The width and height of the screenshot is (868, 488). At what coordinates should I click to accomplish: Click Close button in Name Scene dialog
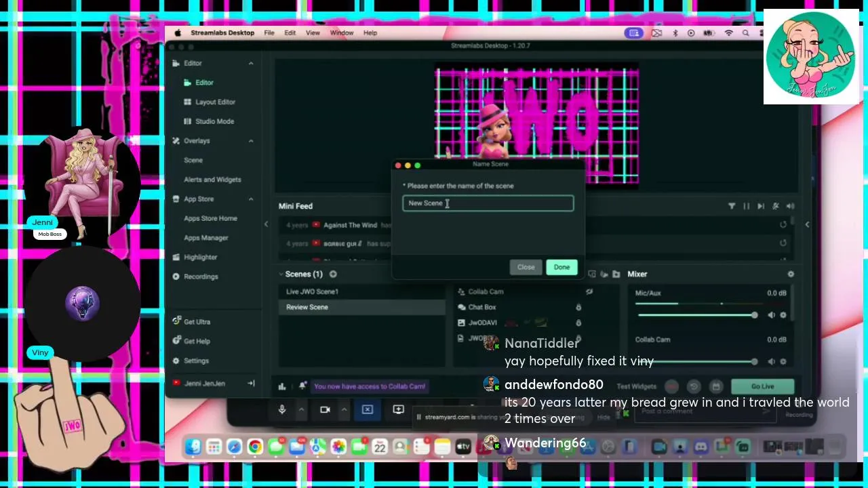[x=526, y=267]
